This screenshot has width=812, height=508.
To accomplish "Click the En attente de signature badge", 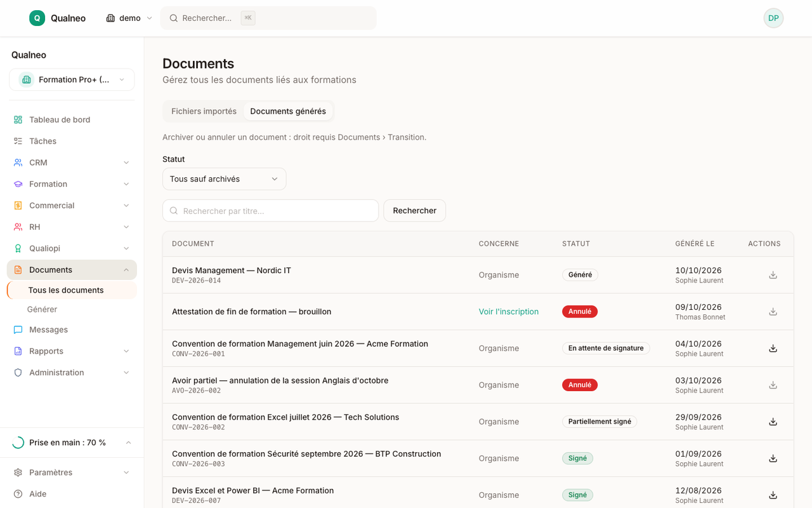I will tap(606, 348).
